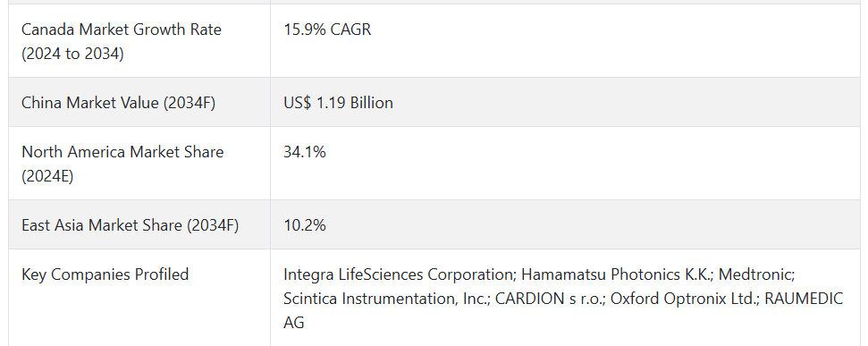Click the word Billion in China row
This screenshot has height=346, width=868.
372,103
